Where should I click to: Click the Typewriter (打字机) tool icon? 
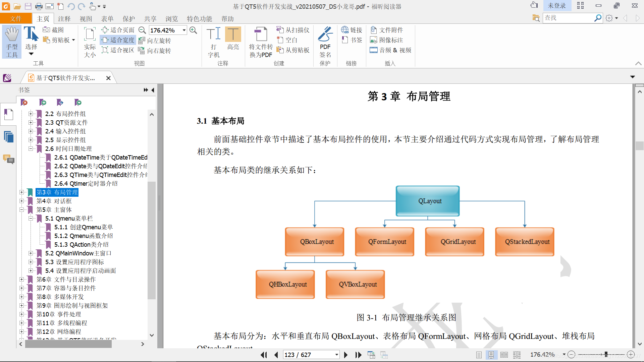[214, 34]
